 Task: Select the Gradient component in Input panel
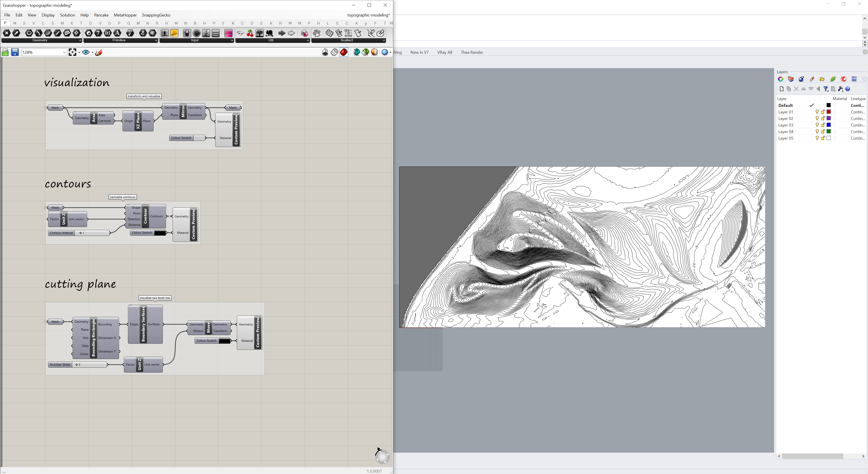coord(228,33)
